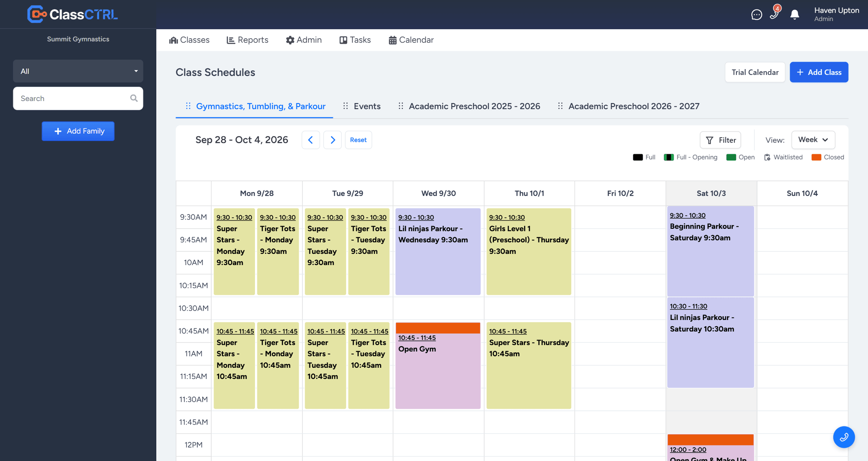Switch to Academic Preschool 2026 - 2027 tab
The height and width of the screenshot is (461, 868).
634,106
